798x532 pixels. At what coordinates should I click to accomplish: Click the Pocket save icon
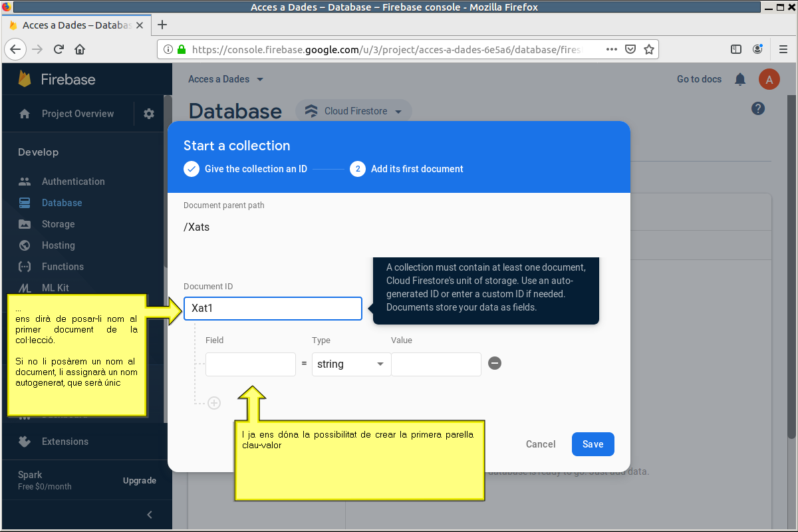[630, 49]
